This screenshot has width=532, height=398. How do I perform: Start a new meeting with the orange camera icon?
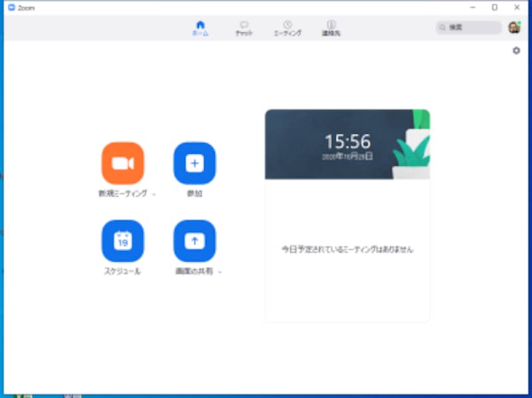[122, 163]
